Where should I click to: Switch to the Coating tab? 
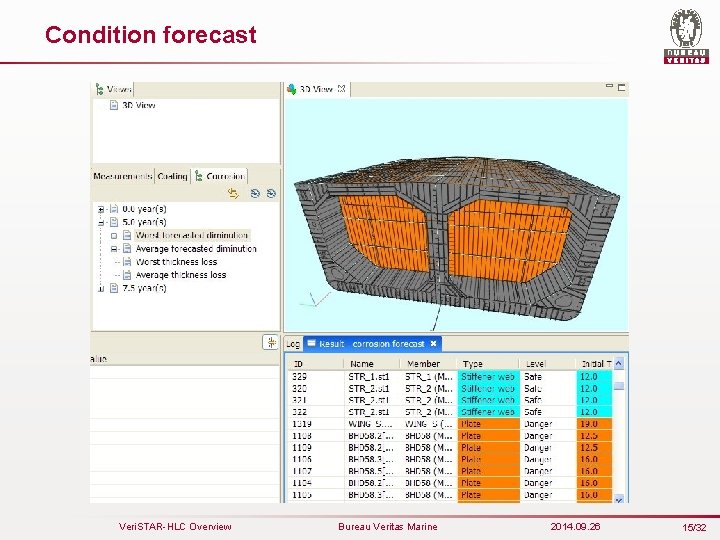[172, 176]
